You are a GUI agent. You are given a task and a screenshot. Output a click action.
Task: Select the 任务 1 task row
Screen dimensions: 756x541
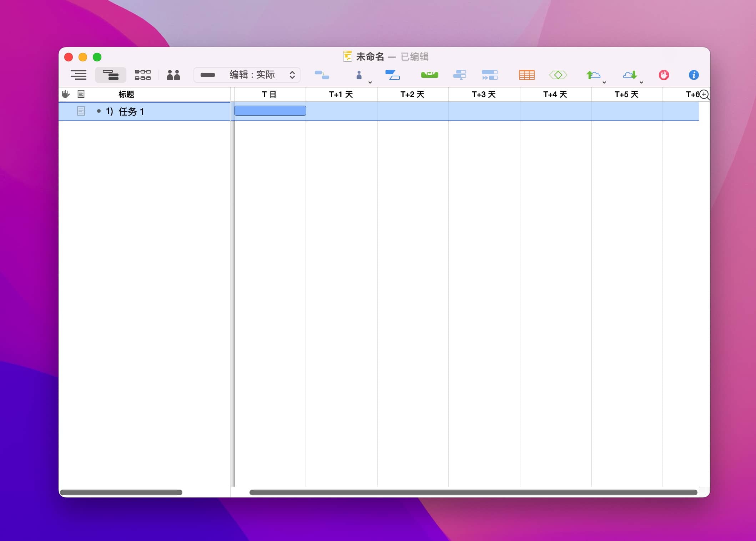pyautogui.click(x=131, y=112)
